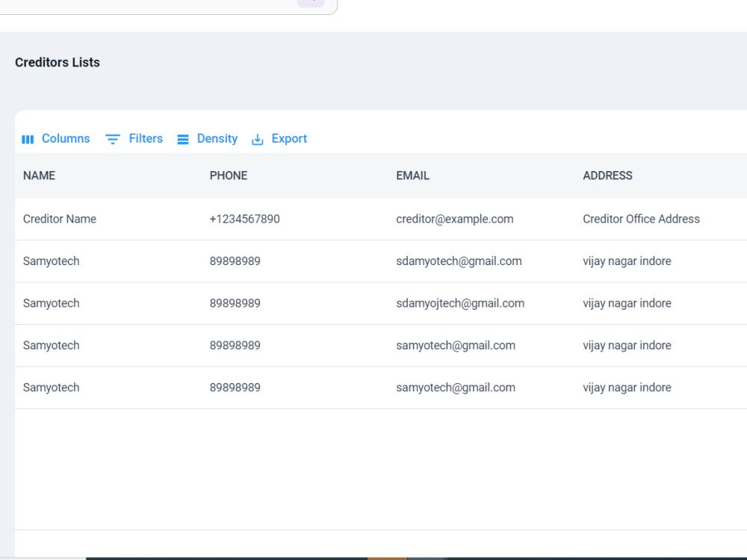
Task: Open the Columns panel icon
Action: point(28,139)
